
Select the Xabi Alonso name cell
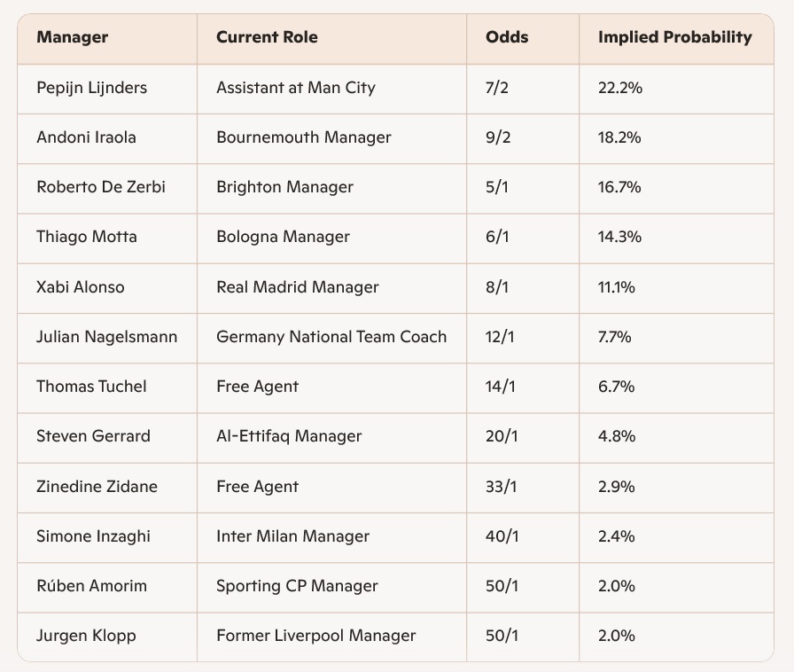tap(81, 287)
